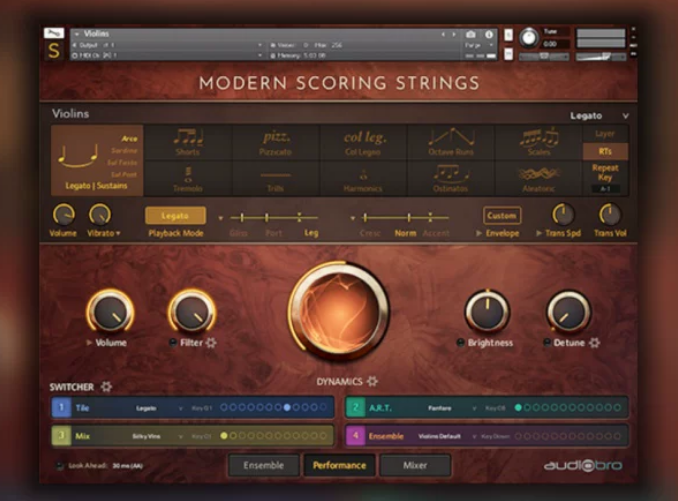The height and width of the screenshot is (501, 678).
Task: Toggle the RTs option
Action: (605, 151)
